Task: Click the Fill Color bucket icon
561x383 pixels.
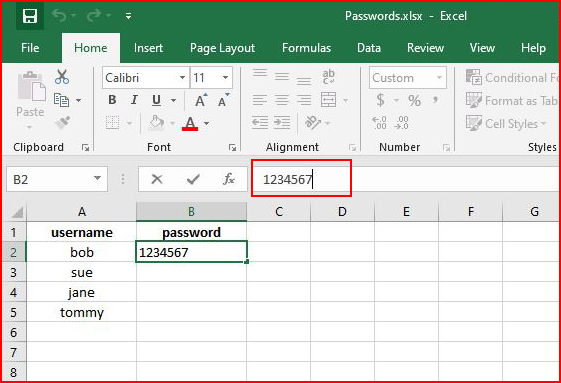Action: [x=156, y=123]
